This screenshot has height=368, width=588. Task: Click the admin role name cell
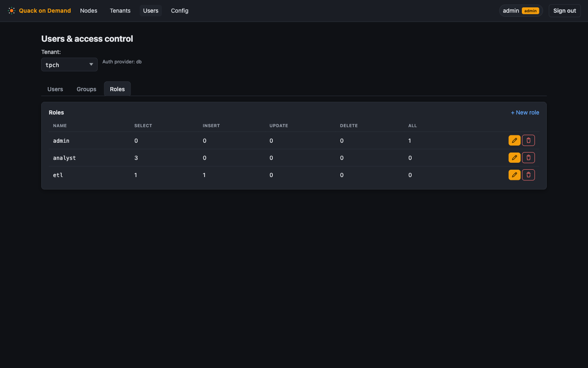click(61, 141)
